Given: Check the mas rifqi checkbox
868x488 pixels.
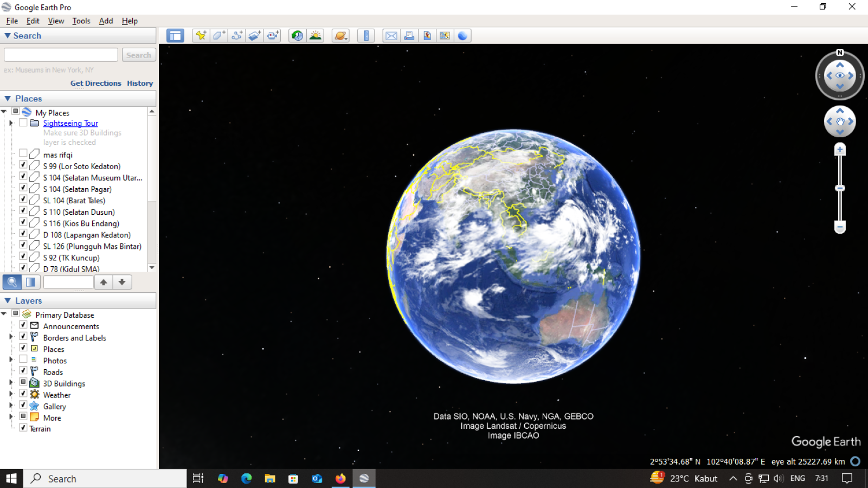Looking at the screenshot, I should click(x=23, y=153).
